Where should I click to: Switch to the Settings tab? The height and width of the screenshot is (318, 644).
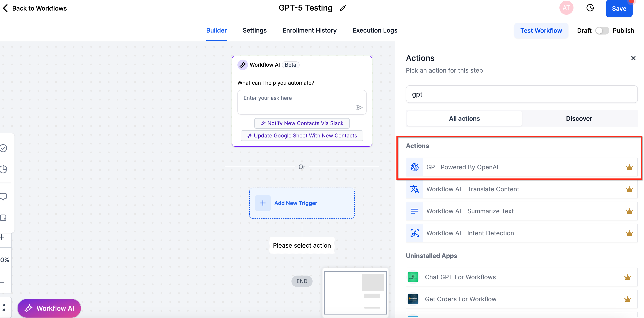pyautogui.click(x=255, y=30)
